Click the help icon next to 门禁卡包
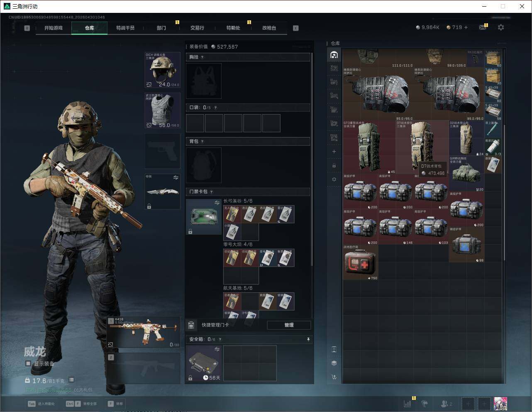 click(x=211, y=192)
